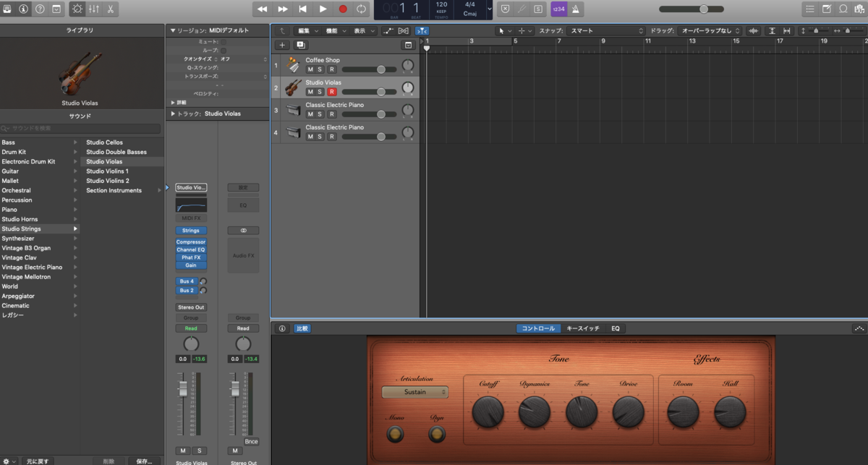
Task: Open the Synthesizer category
Action: pos(40,238)
